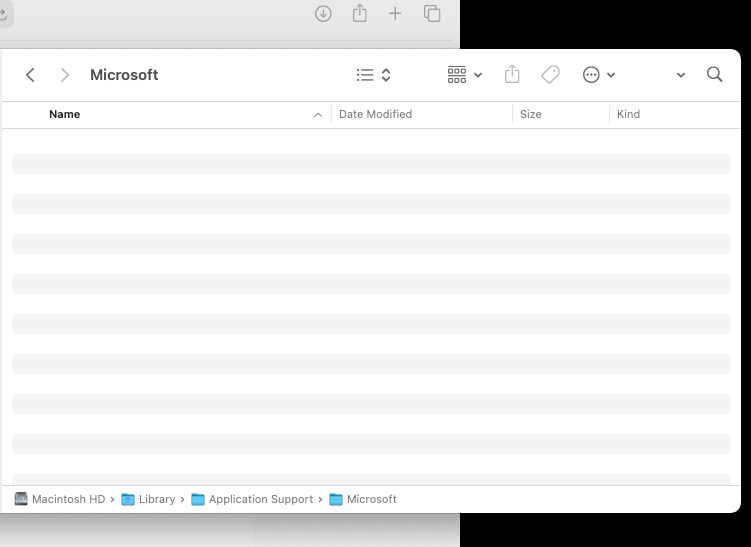751x547 pixels.
Task: Select the Microsoft window title
Action: (x=124, y=75)
